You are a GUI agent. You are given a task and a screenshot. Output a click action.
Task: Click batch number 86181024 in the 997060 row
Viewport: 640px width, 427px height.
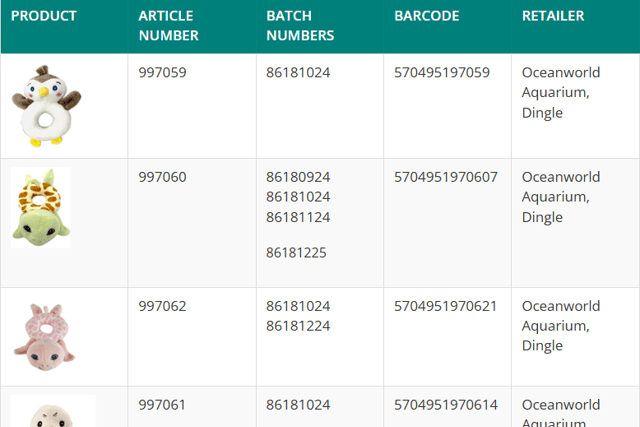(298, 197)
